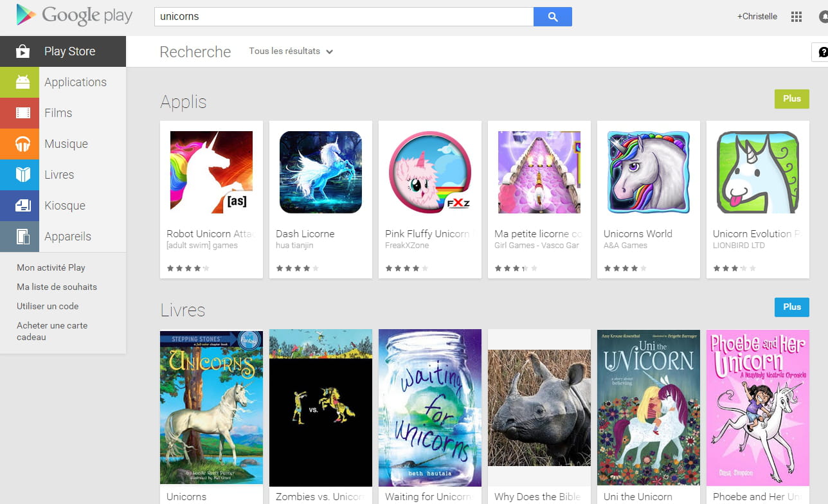The image size is (828, 504).
Task: Click the help question mark icon
Action: point(822,52)
